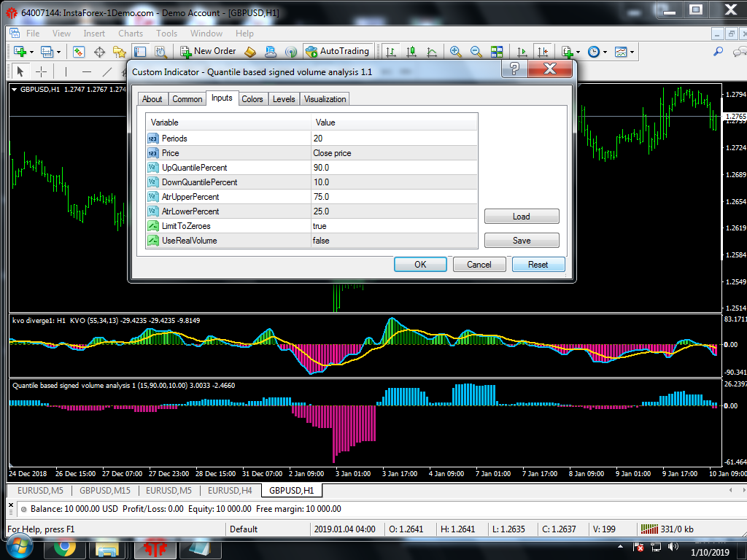Viewport: 747px width, 560px height.
Task: Click the Periods clock icon
Action: pyautogui.click(x=594, y=52)
